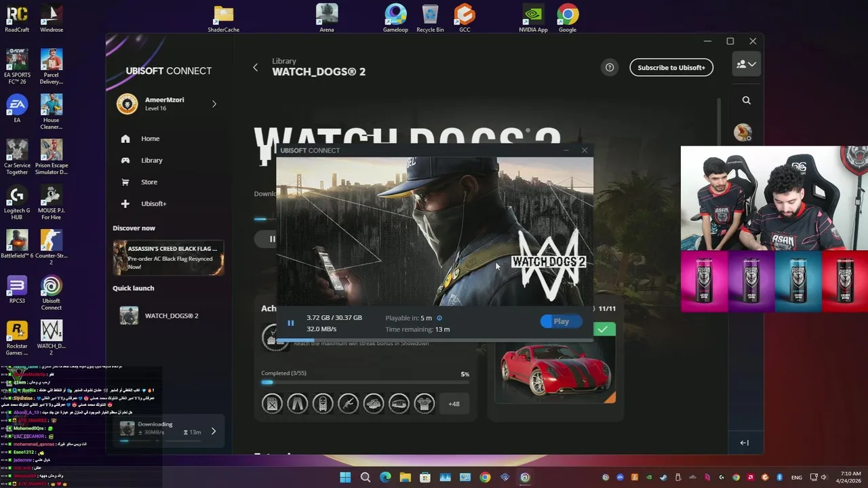The image size is (868, 488).
Task: Click the info icon next to Playable in
Action: click(x=439, y=318)
